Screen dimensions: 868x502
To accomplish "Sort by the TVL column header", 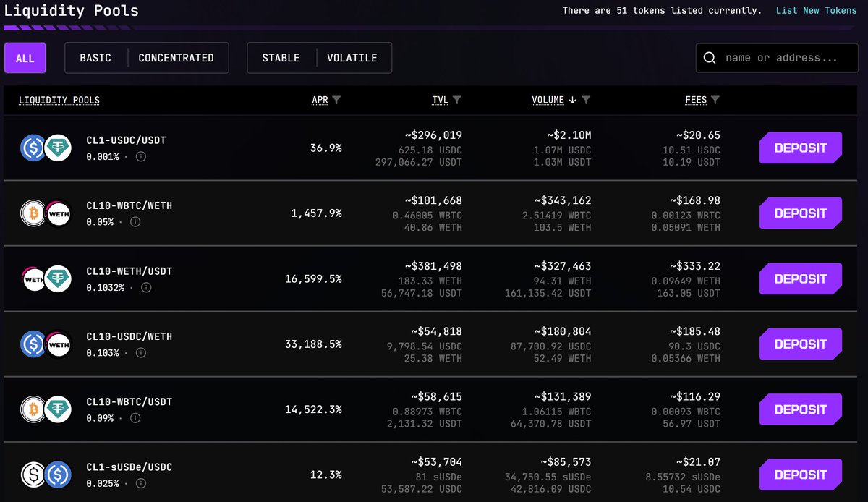I will click(x=440, y=100).
